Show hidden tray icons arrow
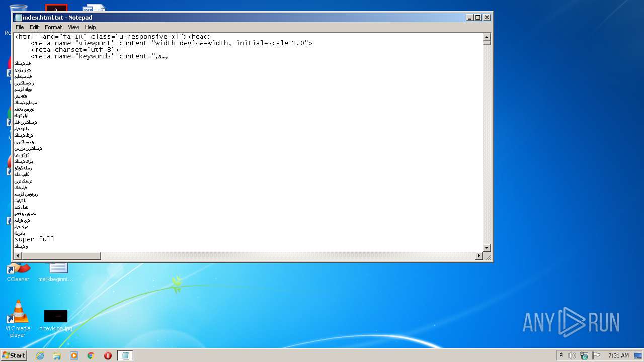This screenshot has height=362, width=644. [x=561, y=355]
